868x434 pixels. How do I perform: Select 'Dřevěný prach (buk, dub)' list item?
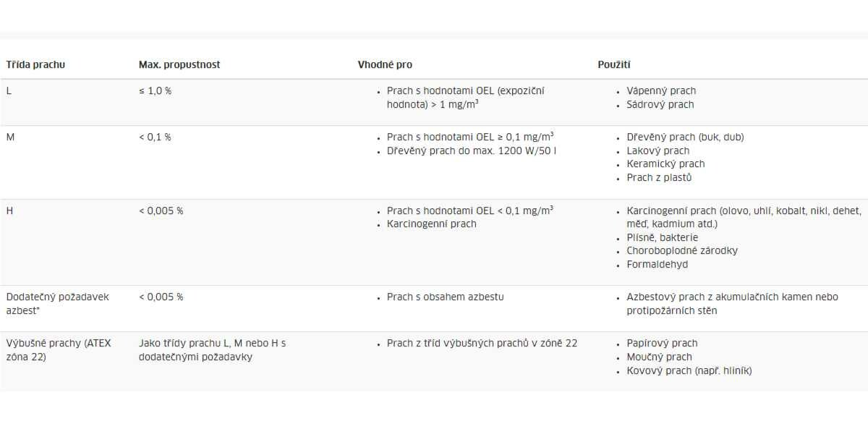685,137
